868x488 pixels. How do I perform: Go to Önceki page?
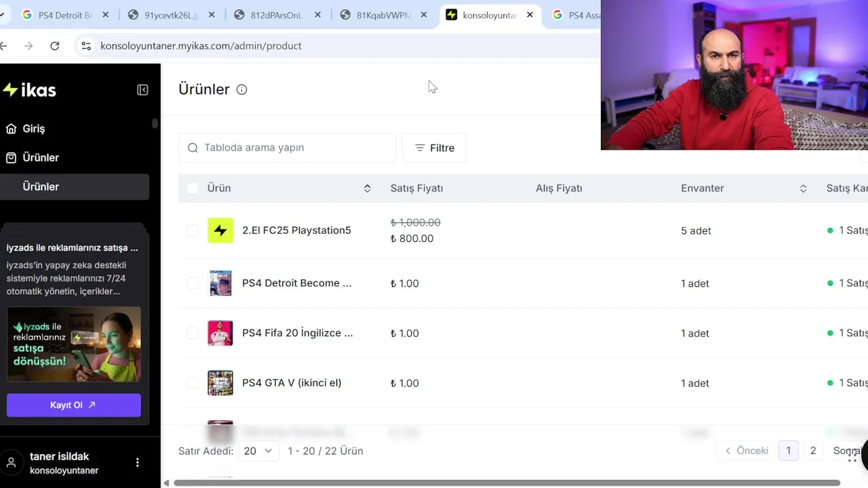click(x=746, y=451)
